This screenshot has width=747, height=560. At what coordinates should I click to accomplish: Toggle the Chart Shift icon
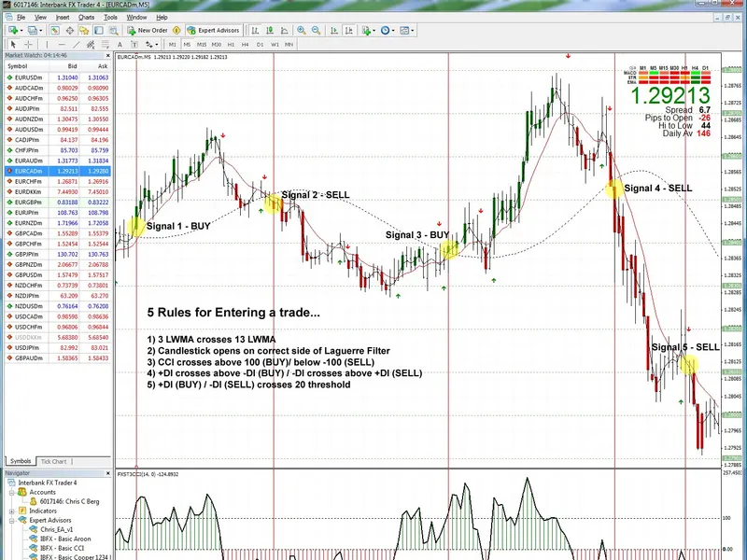pos(348,31)
